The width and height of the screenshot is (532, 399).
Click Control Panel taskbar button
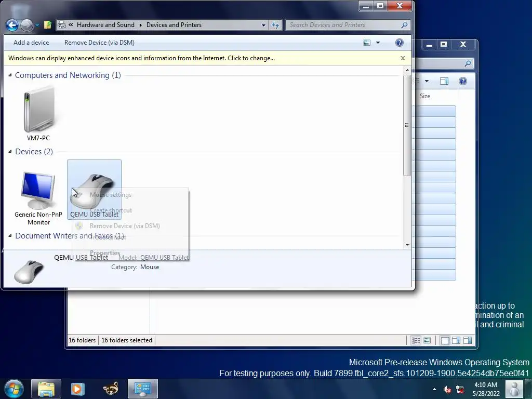point(142,389)
